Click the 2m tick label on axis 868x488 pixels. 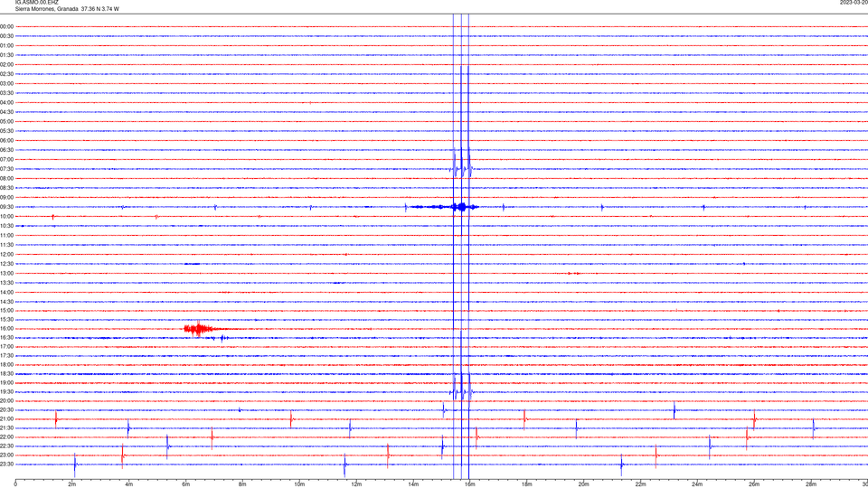(72, 484)
